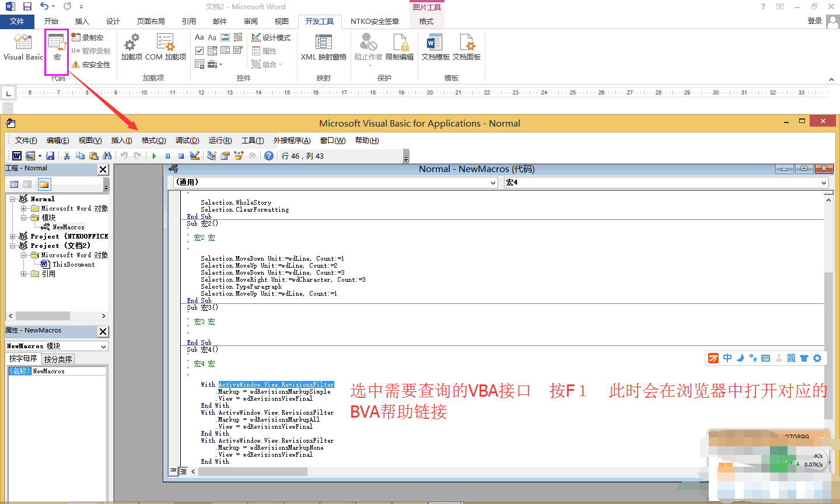The image size is (840, 504).
Task: Close the 属性 properties pane
Action: [x=103, y=331]
